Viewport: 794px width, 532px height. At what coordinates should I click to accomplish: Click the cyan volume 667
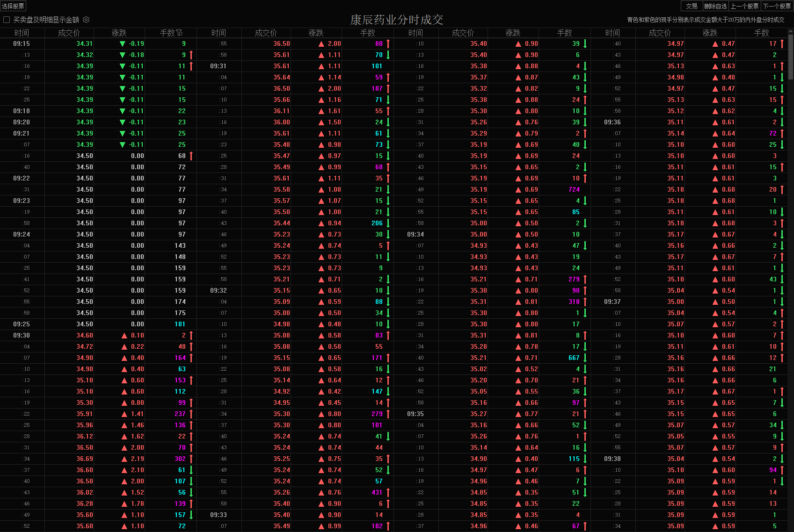click(574, 358)
